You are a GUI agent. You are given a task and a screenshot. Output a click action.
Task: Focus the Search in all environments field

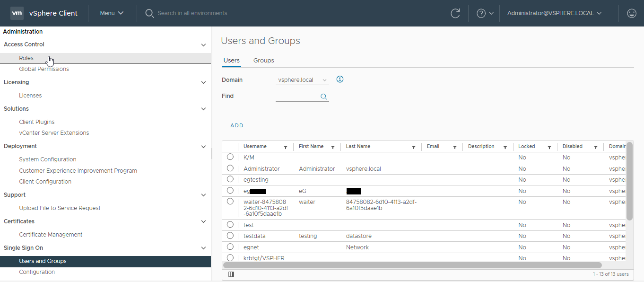tap(192, 13)
